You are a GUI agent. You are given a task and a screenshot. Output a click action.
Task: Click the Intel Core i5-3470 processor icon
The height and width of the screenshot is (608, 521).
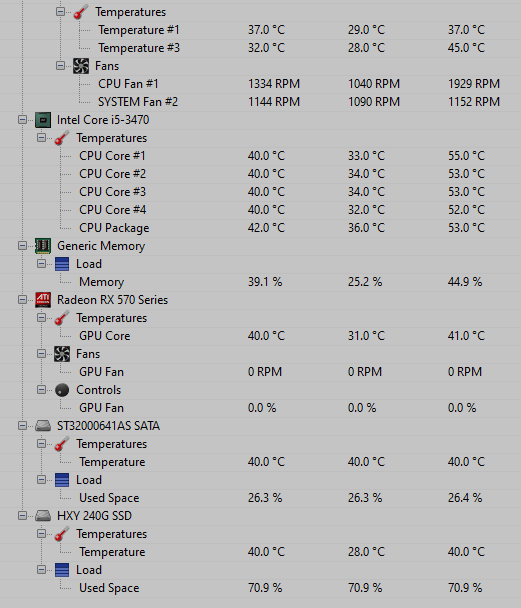(x=43, y=120)
